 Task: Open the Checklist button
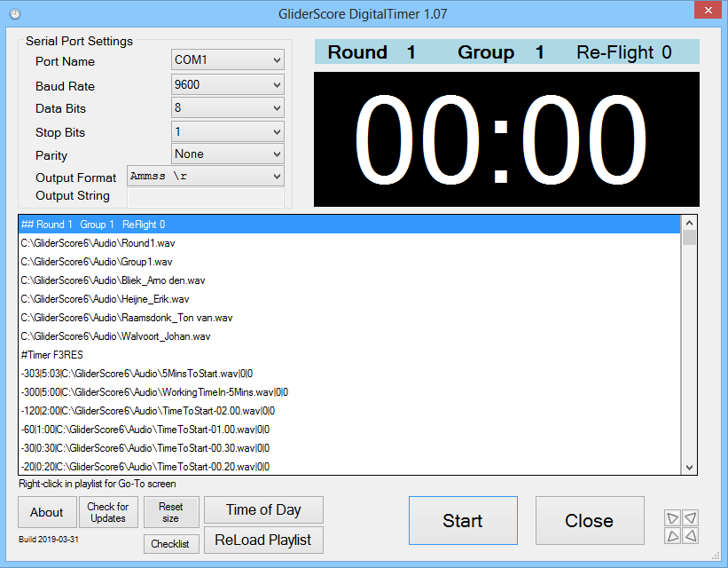click(x=171, y=544)
